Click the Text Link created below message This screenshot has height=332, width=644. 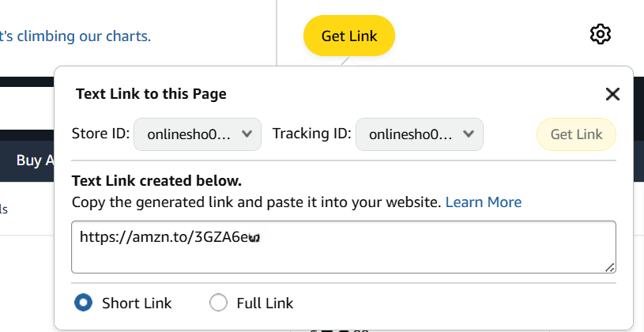click(157, 181)
